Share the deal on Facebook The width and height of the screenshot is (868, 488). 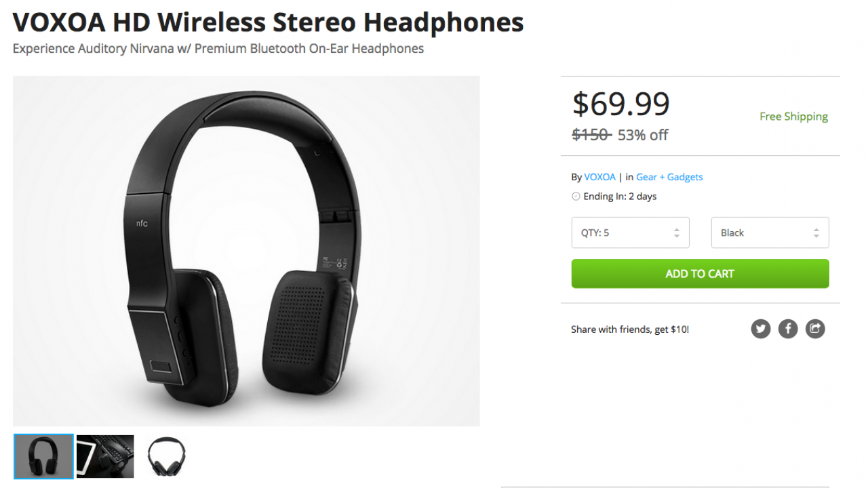pyautogui.click(x=788, y=329)
